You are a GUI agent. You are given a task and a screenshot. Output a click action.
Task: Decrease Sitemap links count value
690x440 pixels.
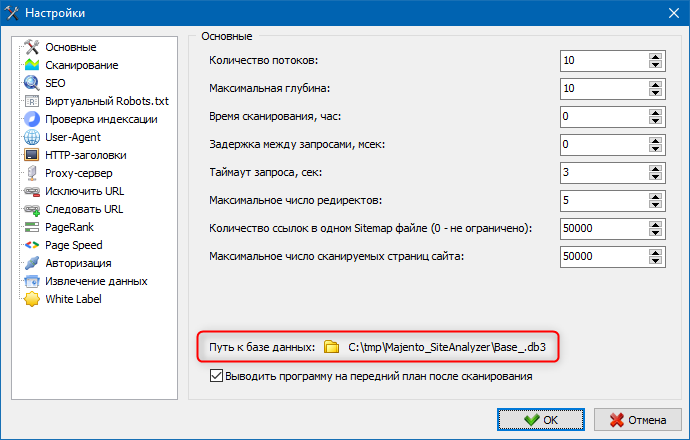[x=655, y=233]
